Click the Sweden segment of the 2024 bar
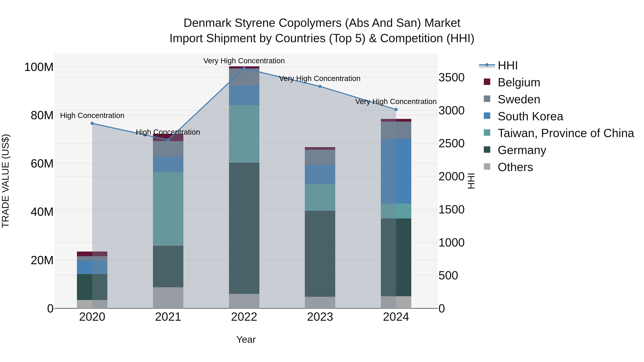Viewport: 644px width, 362px height. 396,130
